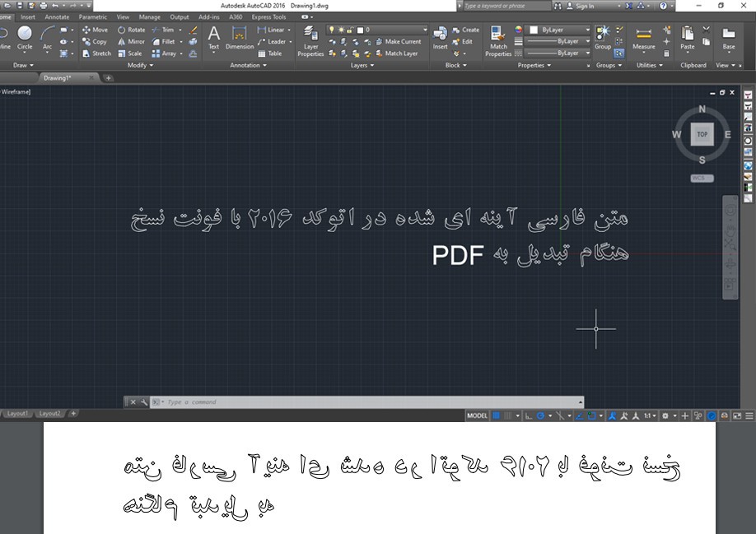This screenshot has height=534, width=756.
Task: Click the Leader button
Action: point(272,42)
